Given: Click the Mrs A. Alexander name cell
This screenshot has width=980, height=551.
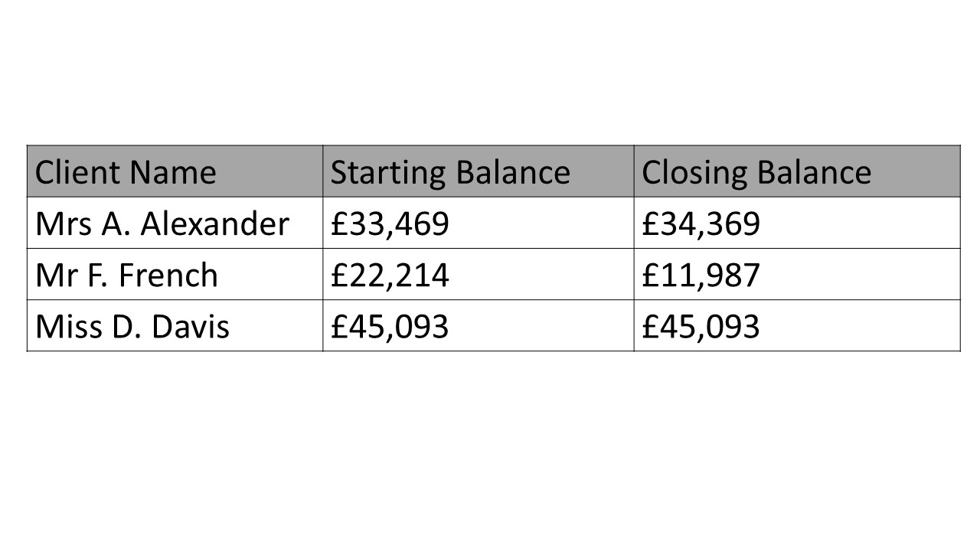Looking at the screenshot, I should click(175, 223).
